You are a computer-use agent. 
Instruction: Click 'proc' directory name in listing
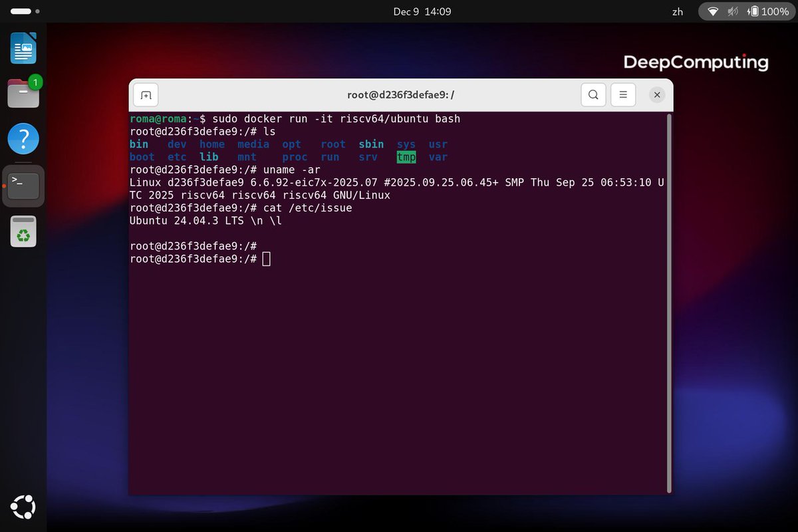click(x=295, y=157)
